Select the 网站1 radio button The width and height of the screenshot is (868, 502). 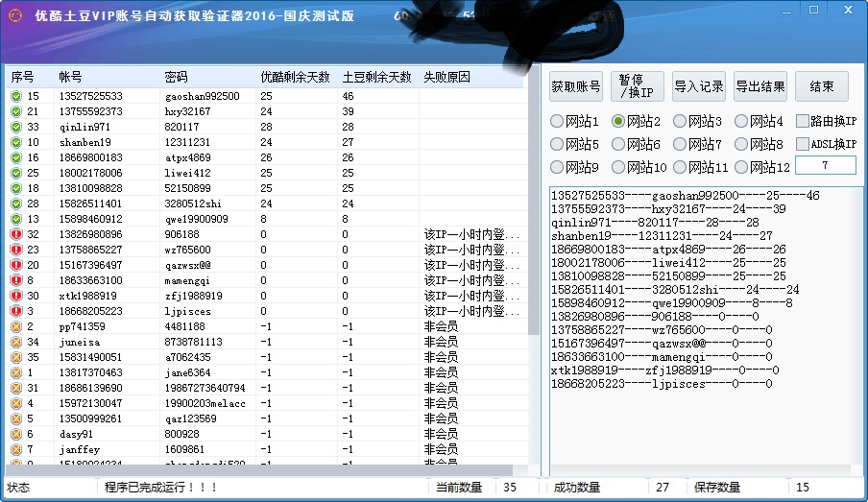pyautogui.click(x=557, y=121)
